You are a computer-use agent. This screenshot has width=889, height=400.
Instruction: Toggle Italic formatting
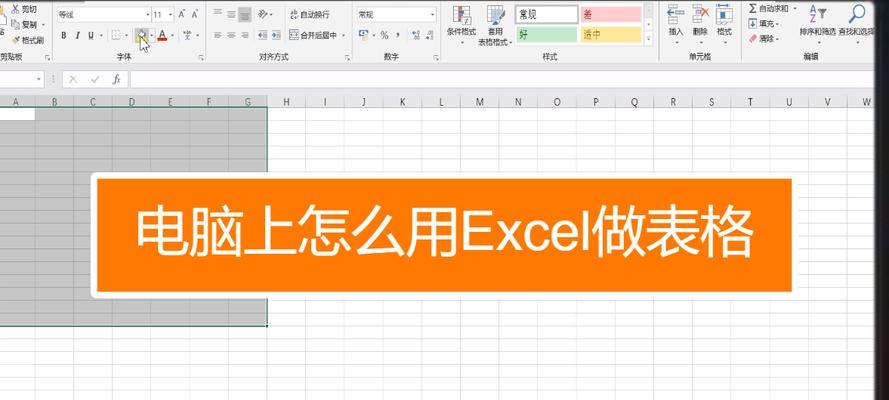pos(77,36)
